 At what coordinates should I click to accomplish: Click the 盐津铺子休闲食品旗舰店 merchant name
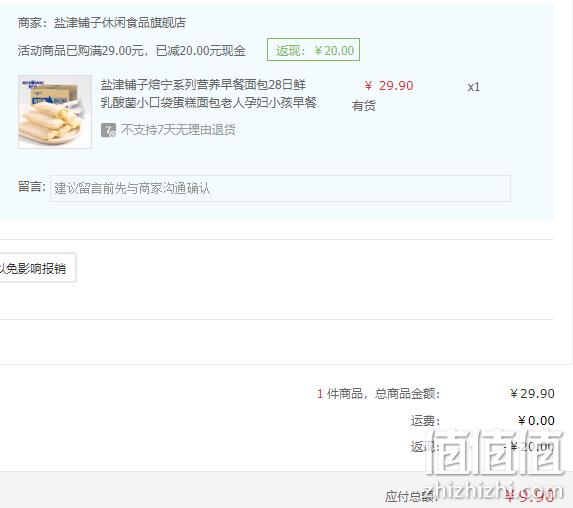point(120,23)
